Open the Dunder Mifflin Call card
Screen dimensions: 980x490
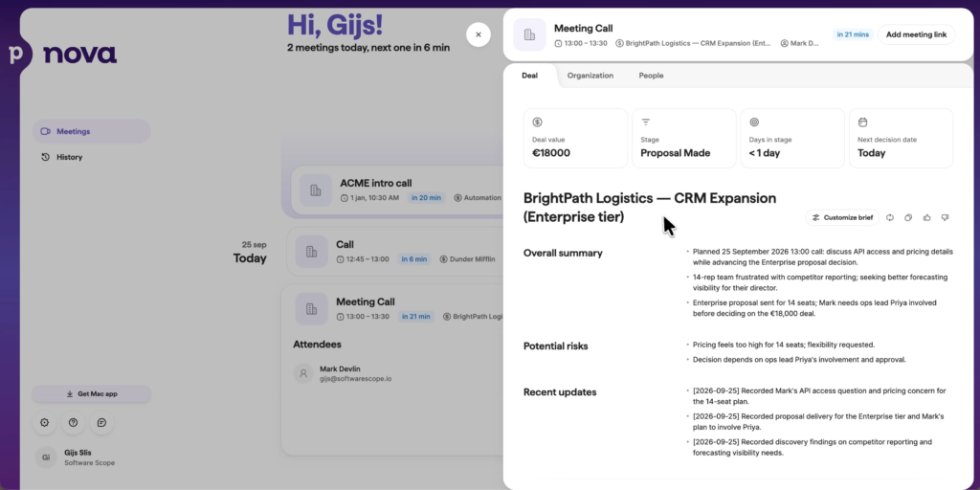click(x=395, y=252)
